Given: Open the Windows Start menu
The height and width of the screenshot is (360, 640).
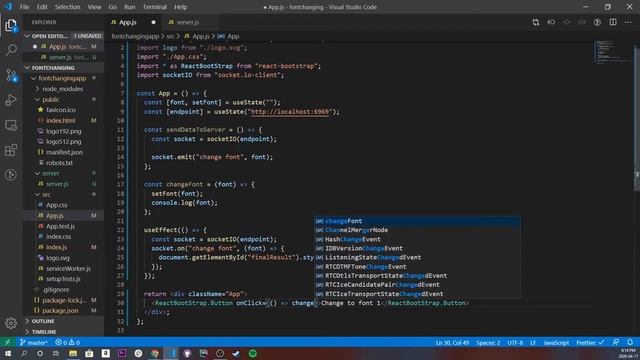Looking at the screenshot, I should tap(7, 353).
